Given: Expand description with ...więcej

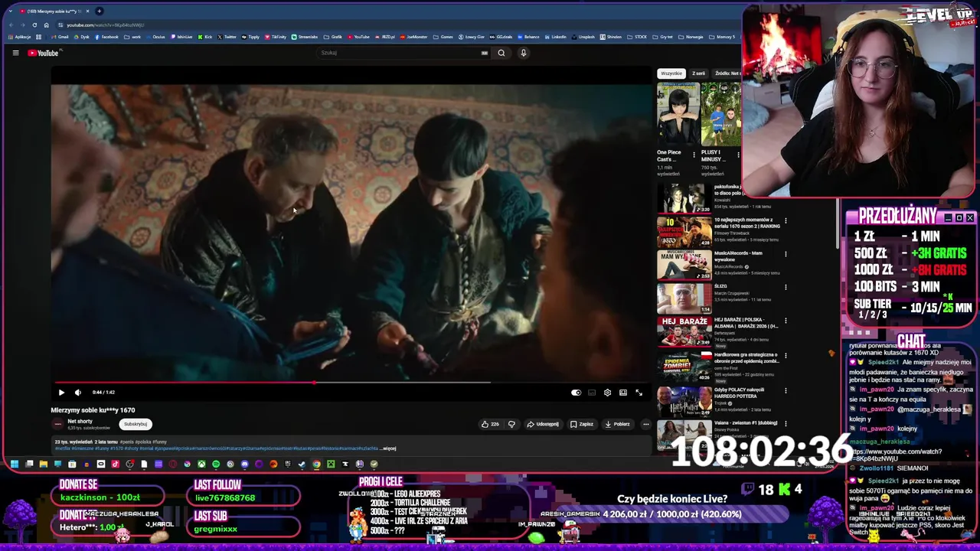Looking at the screenshot, I should (389, 448).
